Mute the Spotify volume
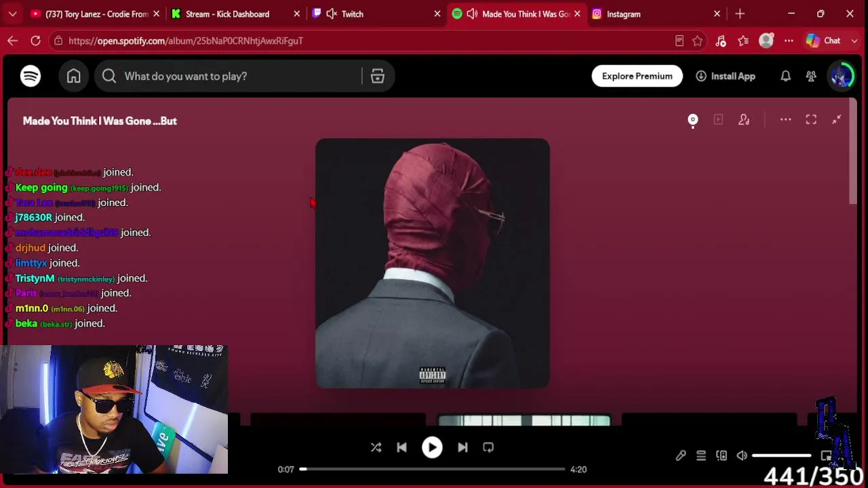Image resolution: width=868 pixels, height=488 pixels. [742, 455]
